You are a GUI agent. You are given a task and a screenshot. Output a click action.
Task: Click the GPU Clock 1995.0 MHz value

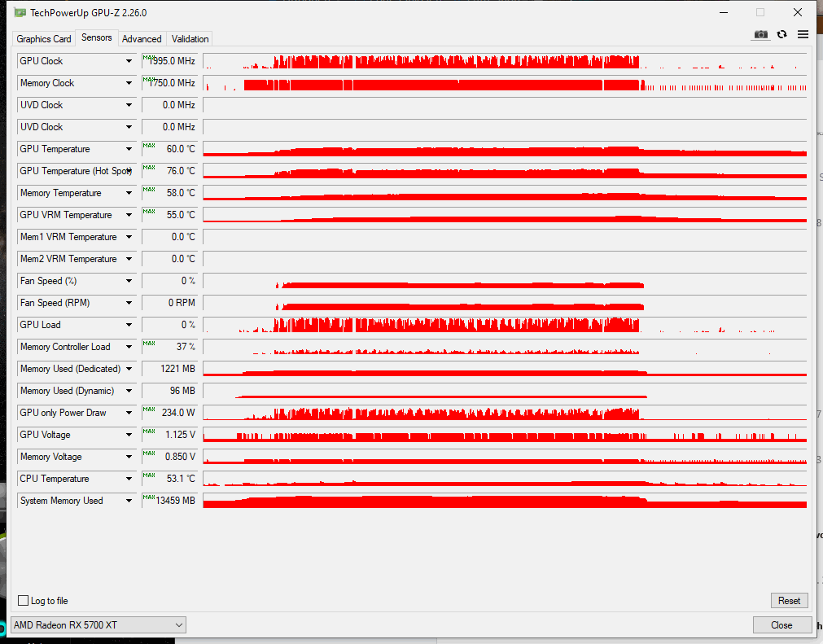(169, 61)
